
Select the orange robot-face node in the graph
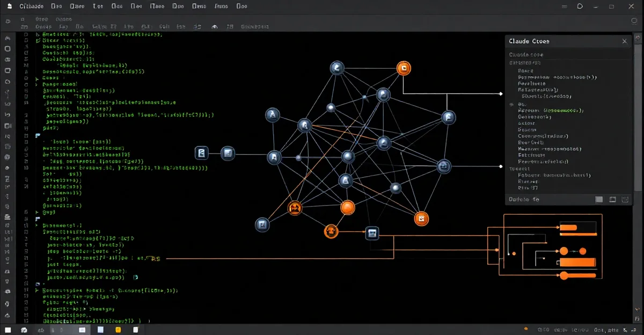[x=294, y=208]
